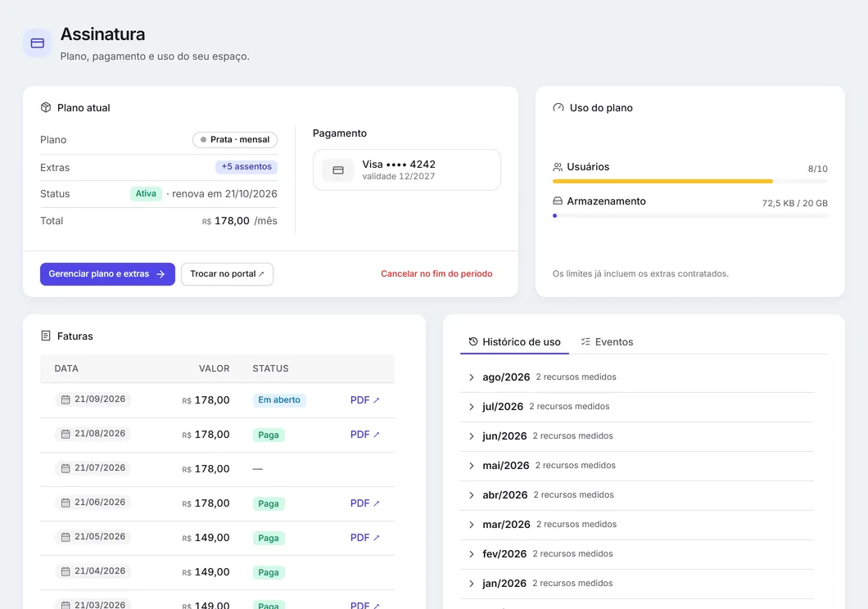The image size is (868, 609).
Task: Click the Visa card icon
Action: click(x=338, y=170)
